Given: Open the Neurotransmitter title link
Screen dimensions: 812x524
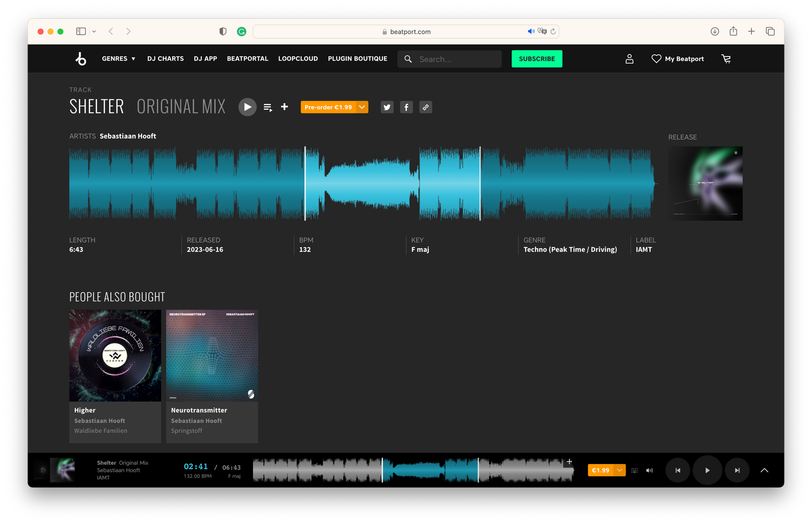Looking at the screenshot, I should point(199,410).
